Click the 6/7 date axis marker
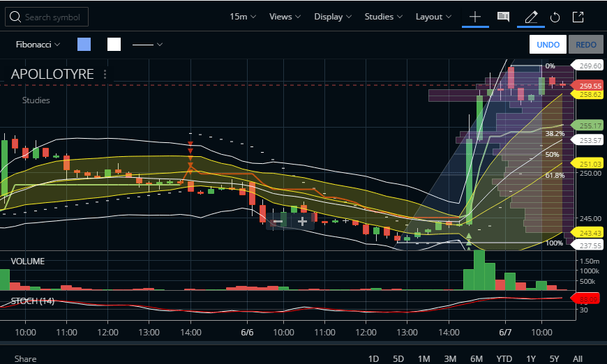607x364 pixels. [x=505, y=333]
